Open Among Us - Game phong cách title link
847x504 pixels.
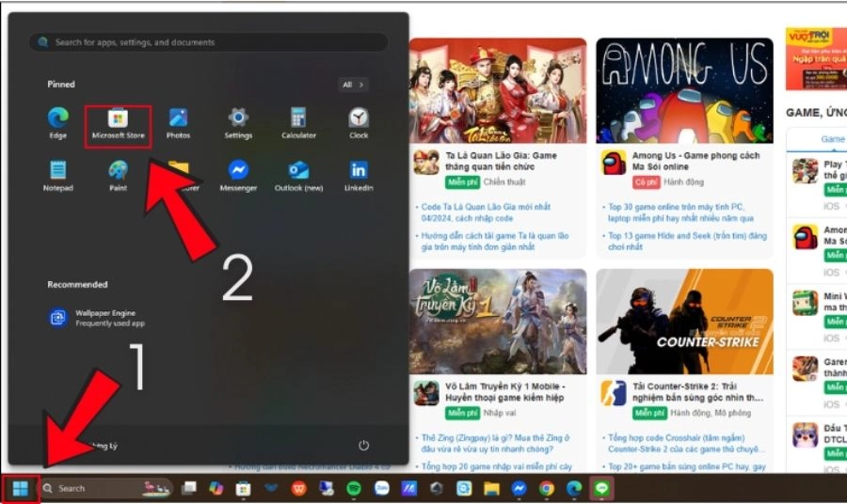tap(695, 161)
